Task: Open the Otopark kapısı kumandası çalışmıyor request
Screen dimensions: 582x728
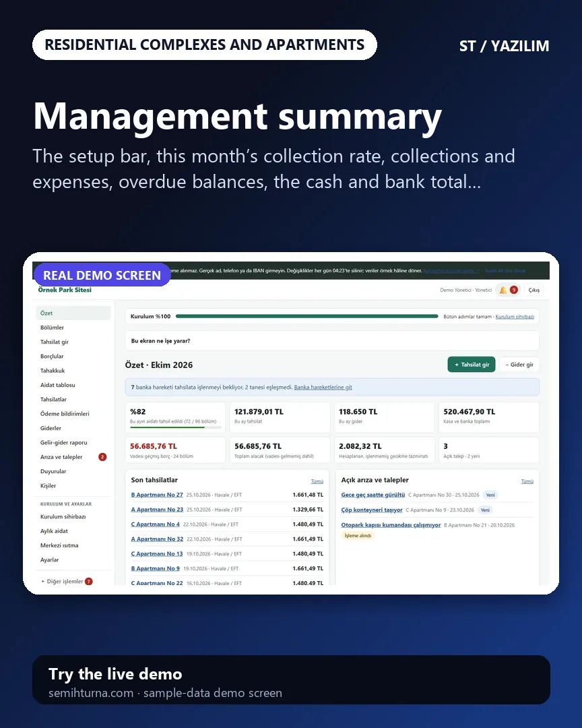Action: 391,525
